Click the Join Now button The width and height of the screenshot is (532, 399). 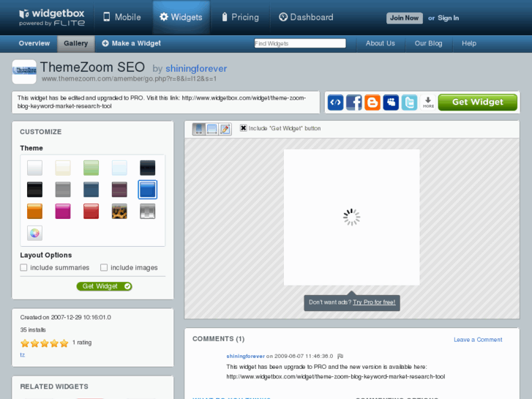click(405, 18)
